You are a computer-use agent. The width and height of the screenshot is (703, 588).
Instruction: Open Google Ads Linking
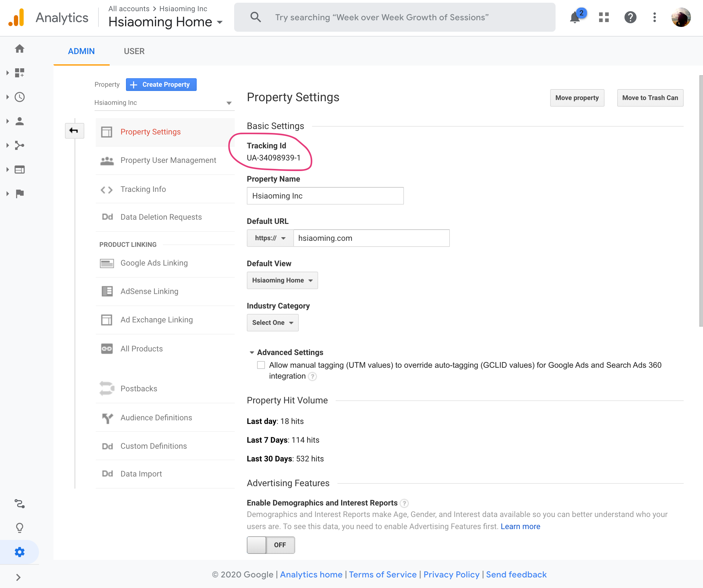pyautogui.click(x=165, y=263)
